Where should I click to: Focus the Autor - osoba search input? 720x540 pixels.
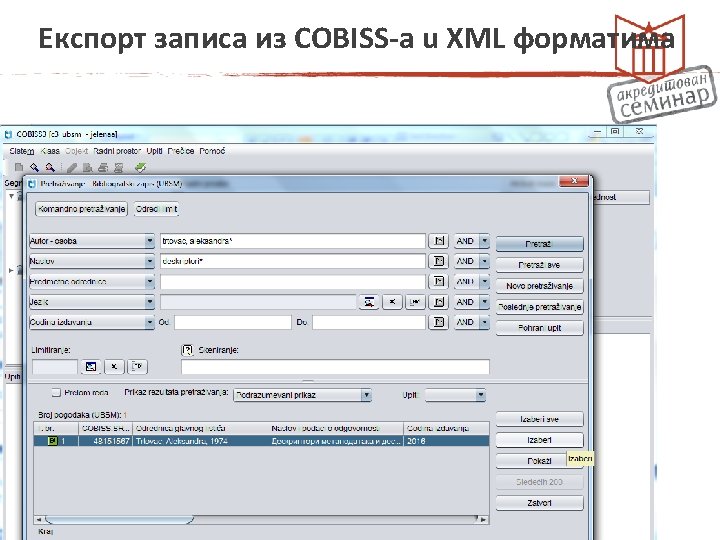coord(292,241)
